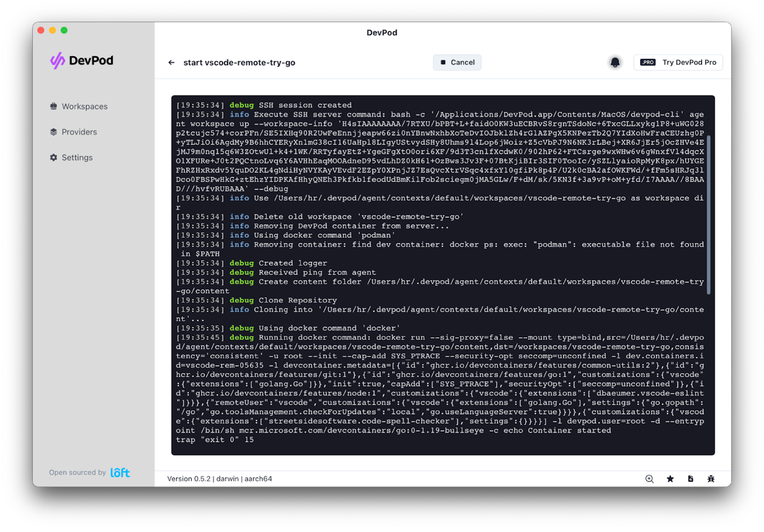Click the "Using docker command 'podman'" line
The height and width of the screenshot is (532, 764).
286,236
